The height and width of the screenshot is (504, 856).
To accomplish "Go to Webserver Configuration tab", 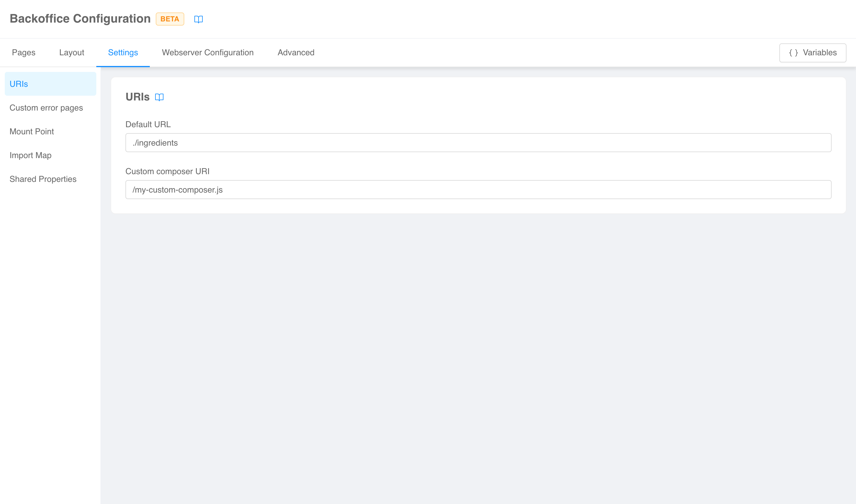I will (207, 53).
